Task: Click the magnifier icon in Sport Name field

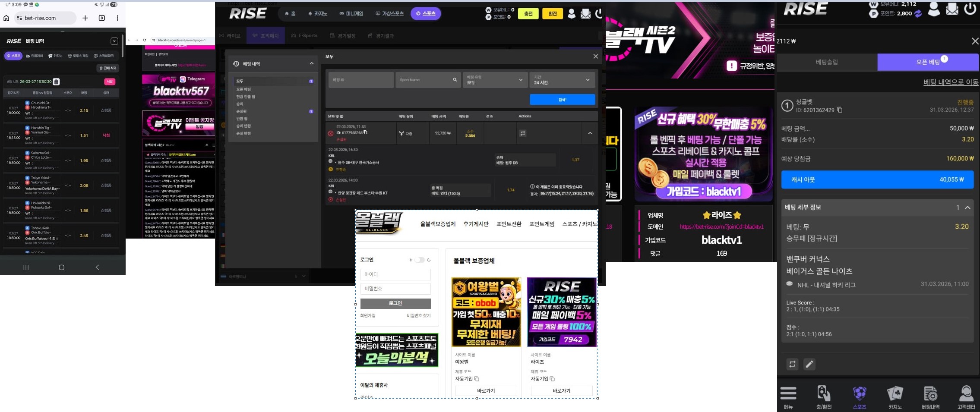Action: [455, 80]
